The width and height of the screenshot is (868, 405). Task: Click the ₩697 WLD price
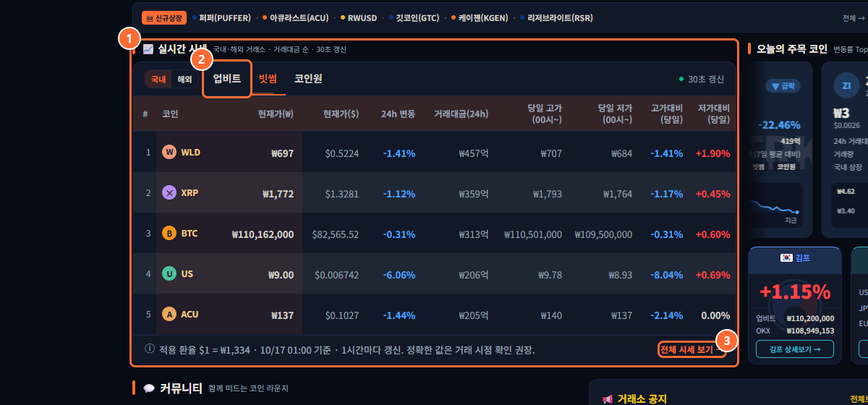282,153
